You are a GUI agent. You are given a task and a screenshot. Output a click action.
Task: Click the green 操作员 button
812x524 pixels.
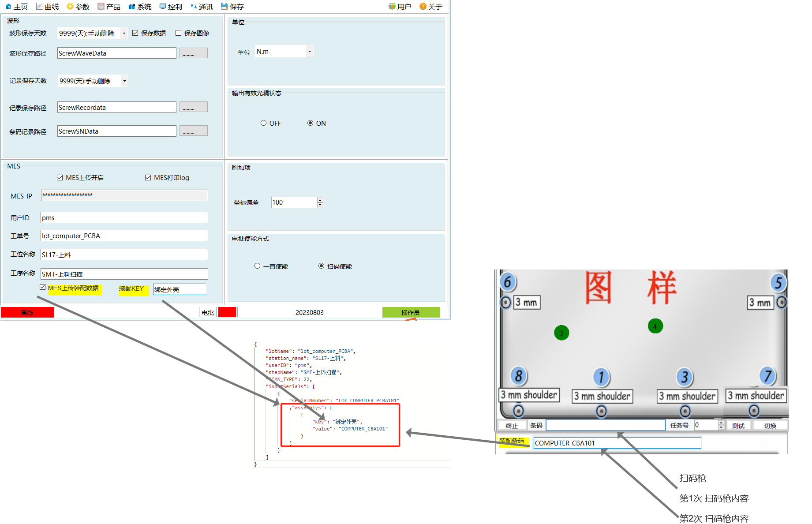pos(411,312)
